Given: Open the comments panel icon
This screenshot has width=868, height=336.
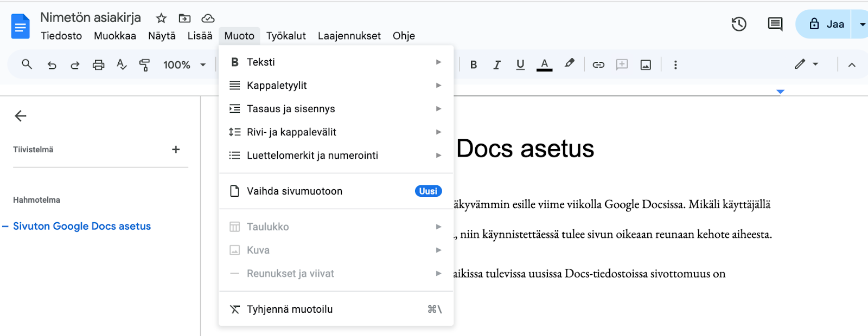Looking at the screenshot, I should pyautogui.click(x=775, y=24).
